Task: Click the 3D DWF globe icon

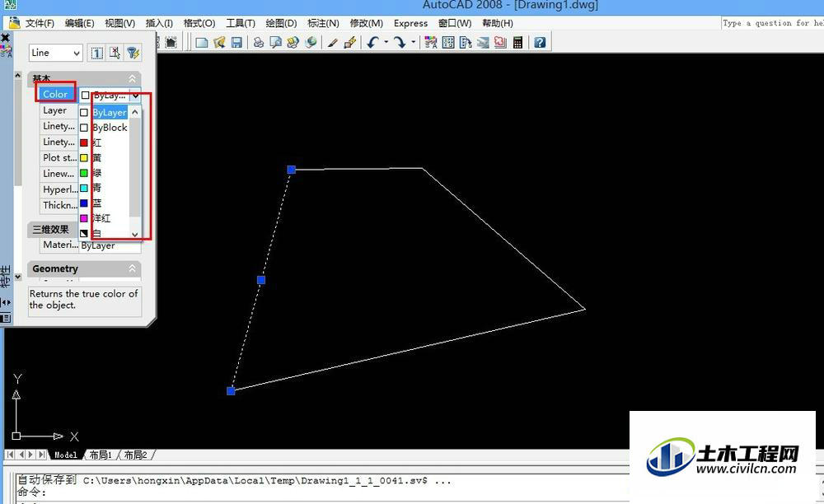Action: click(311, 43)
